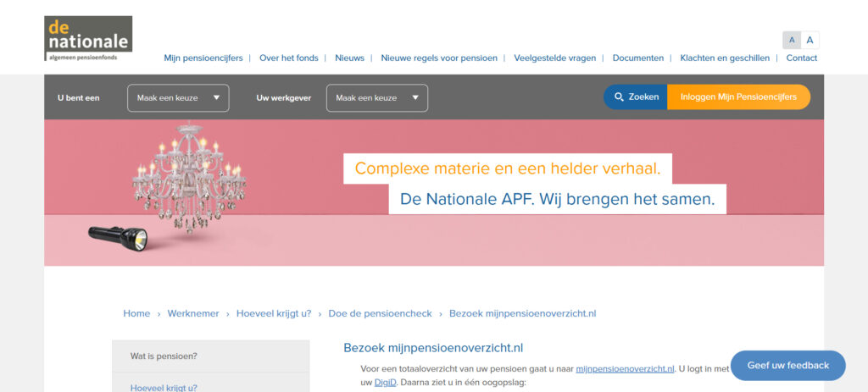The height and width of the screenshot is (392, 868).
Task: Click 'Bezoek mijnpensioenoverzicht.nl' breadcrumb item
Action: point(522,313)
